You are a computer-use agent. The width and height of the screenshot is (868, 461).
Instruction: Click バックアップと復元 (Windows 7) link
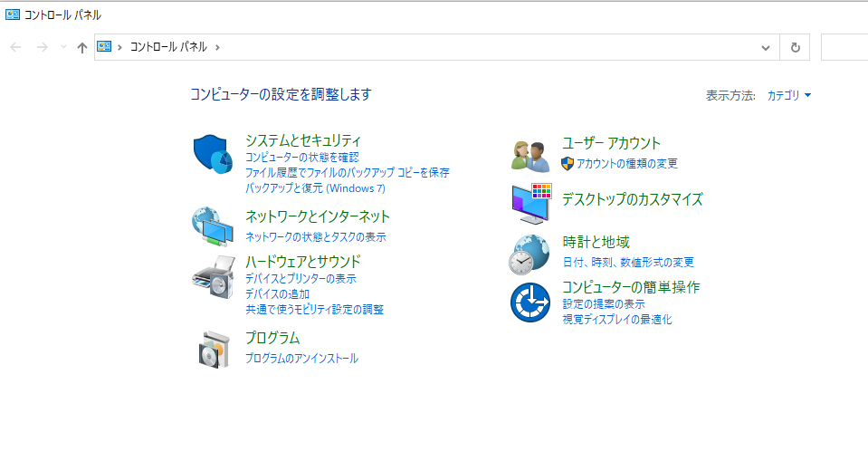315,188
